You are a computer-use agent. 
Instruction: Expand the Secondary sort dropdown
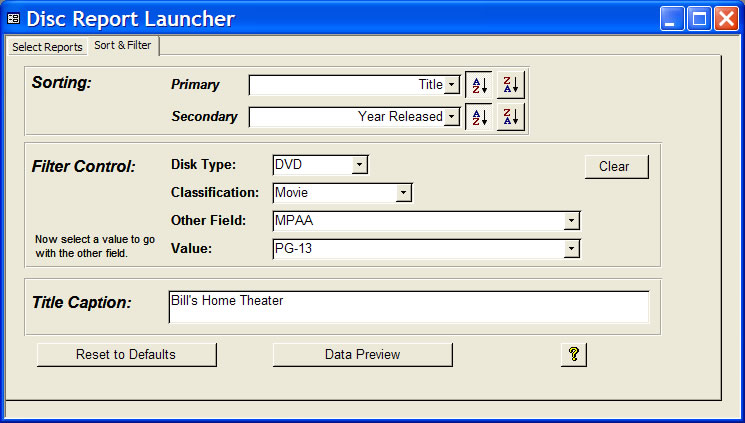coord(452,117)
